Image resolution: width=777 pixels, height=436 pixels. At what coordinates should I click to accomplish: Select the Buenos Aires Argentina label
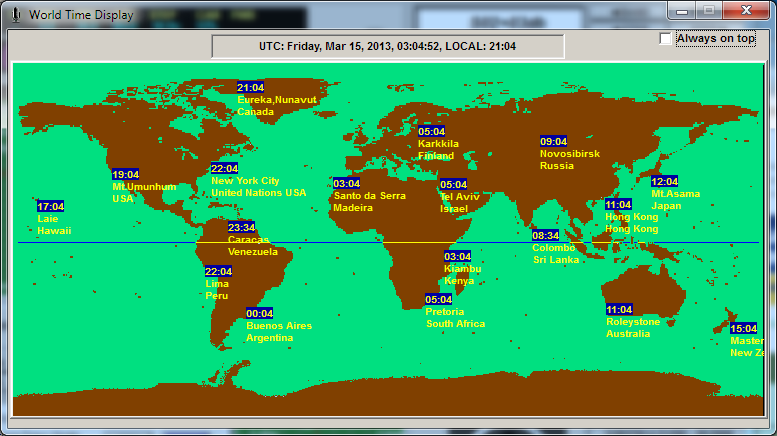click(x=279, y=332)
